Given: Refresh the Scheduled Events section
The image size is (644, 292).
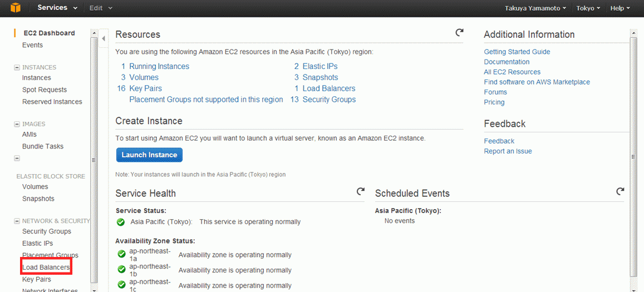Looking at the screenshot, I should (620, 191).
